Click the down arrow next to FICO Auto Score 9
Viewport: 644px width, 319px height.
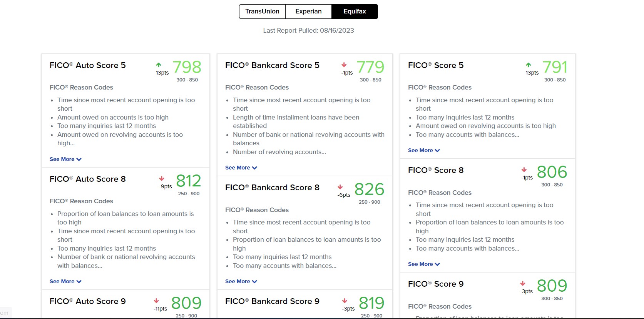[x=156, y=301]
